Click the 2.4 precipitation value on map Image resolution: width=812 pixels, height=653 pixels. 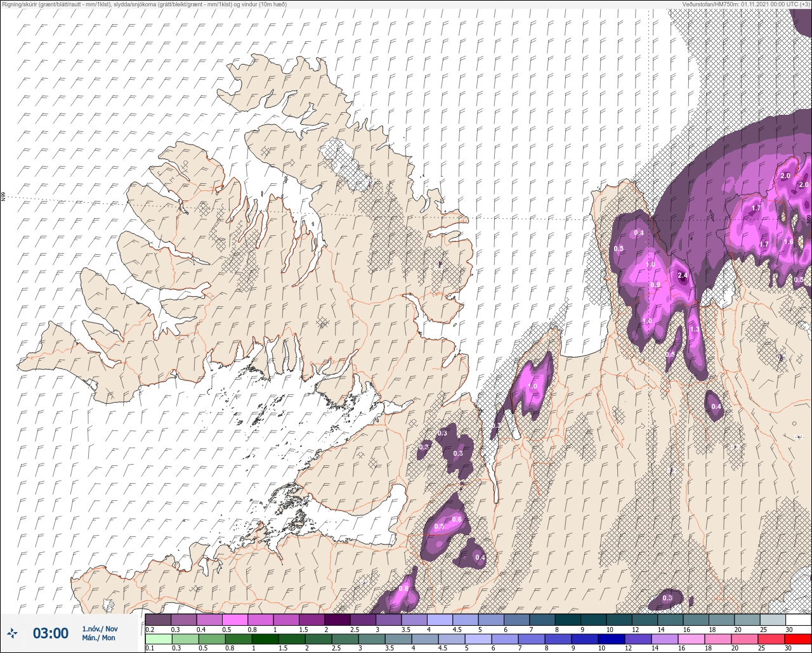[x=683, y=275]
